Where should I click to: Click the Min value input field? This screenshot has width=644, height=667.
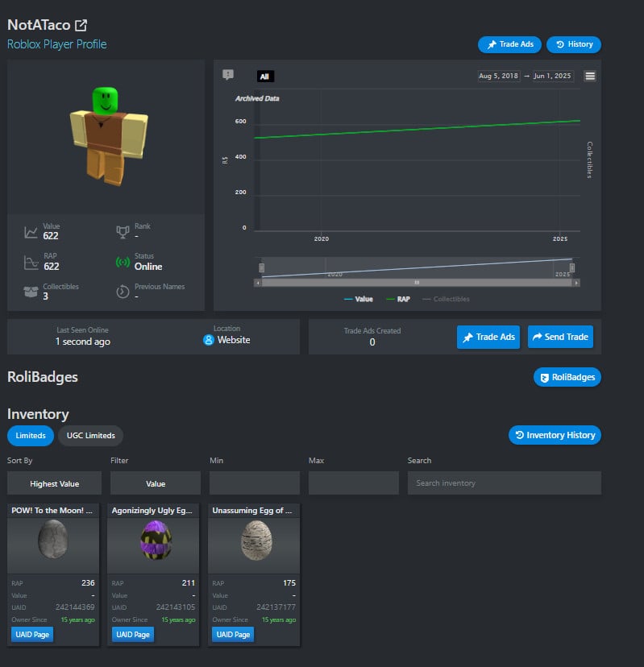tap(255, 483)
